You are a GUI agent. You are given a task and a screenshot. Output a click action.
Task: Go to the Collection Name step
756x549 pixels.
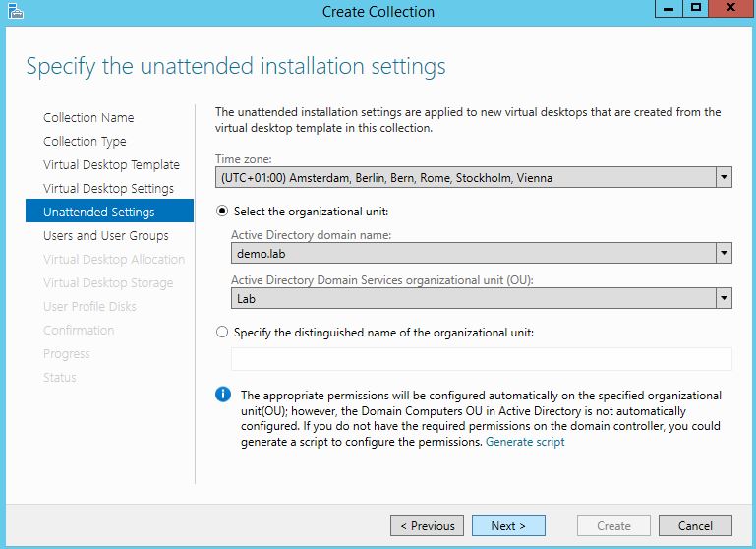click(x=88, y=118)
